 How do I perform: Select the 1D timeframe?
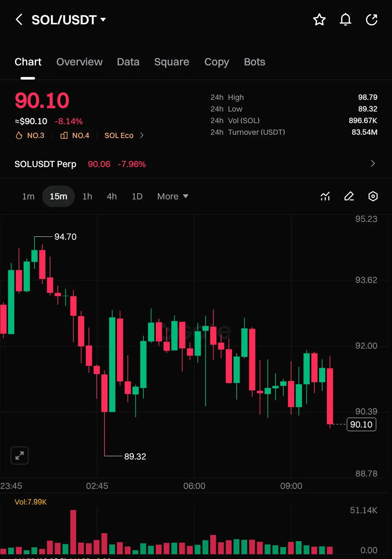[137, 197]
